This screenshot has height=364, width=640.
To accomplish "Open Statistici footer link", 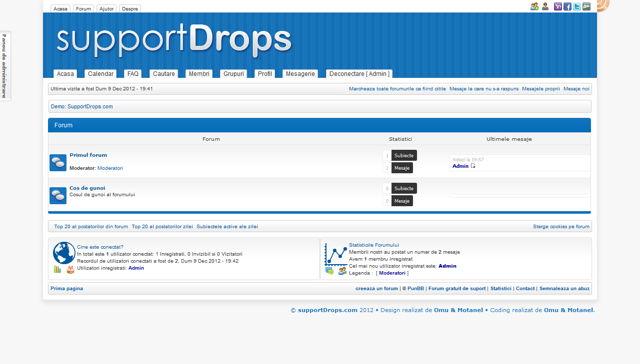I will [x=501, y=289].
